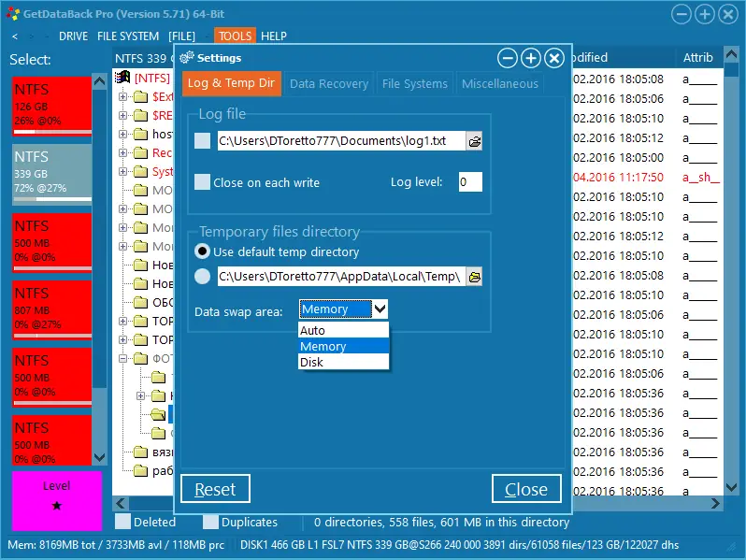The width and height of the screenshot is (746, 560).
Task: Select the NTFS 807 MB partition tile
Action: pos(51,310)
